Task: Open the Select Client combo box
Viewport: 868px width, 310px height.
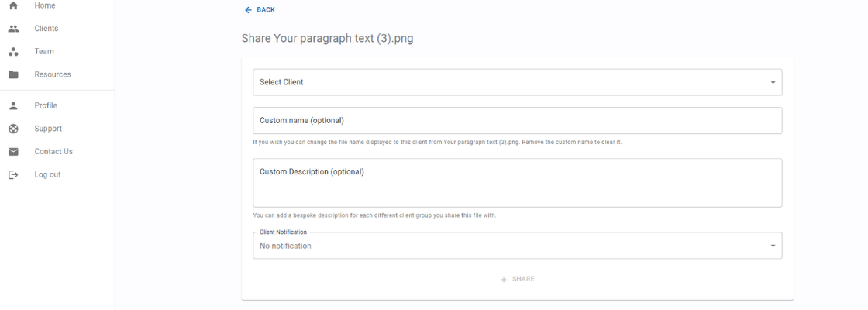Action: [x=518, y=82]
